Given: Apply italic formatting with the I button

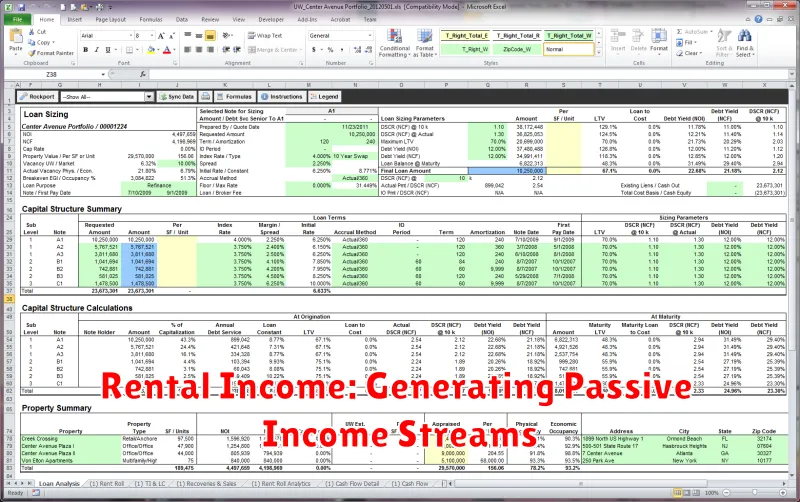Looking at the screenshot, I should 96,50.
